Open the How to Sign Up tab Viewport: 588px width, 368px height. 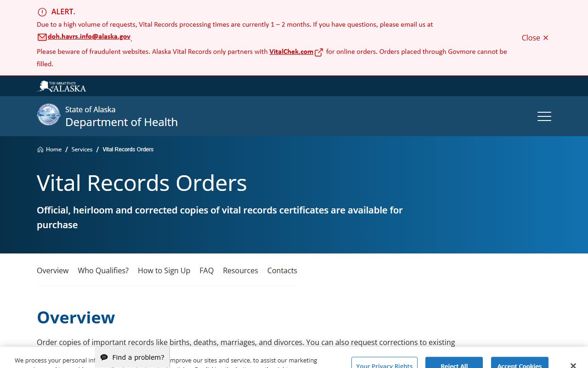(x=164, y=270)
